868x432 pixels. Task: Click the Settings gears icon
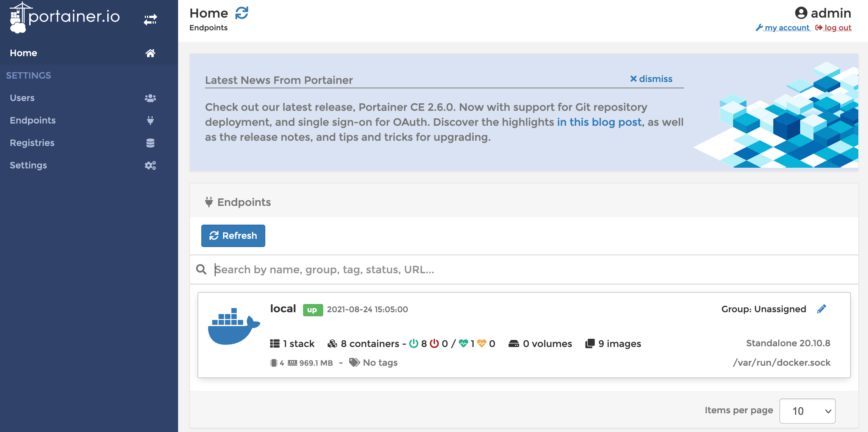(150, 165)
